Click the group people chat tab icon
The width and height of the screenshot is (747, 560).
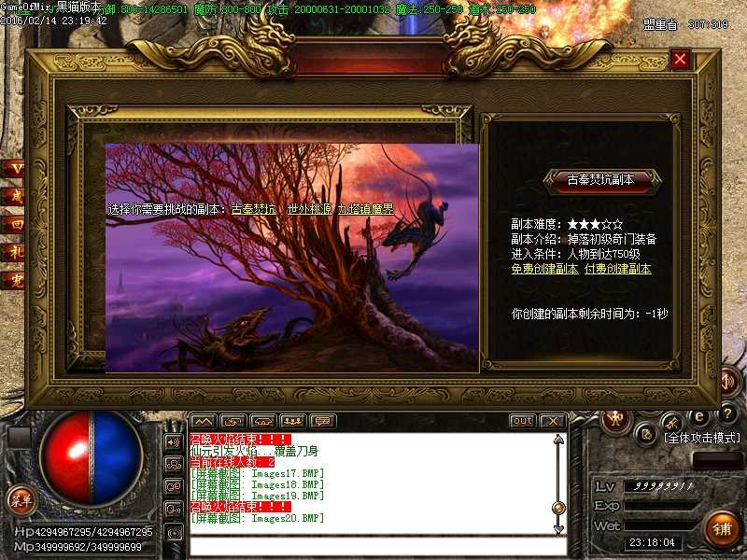292,422
